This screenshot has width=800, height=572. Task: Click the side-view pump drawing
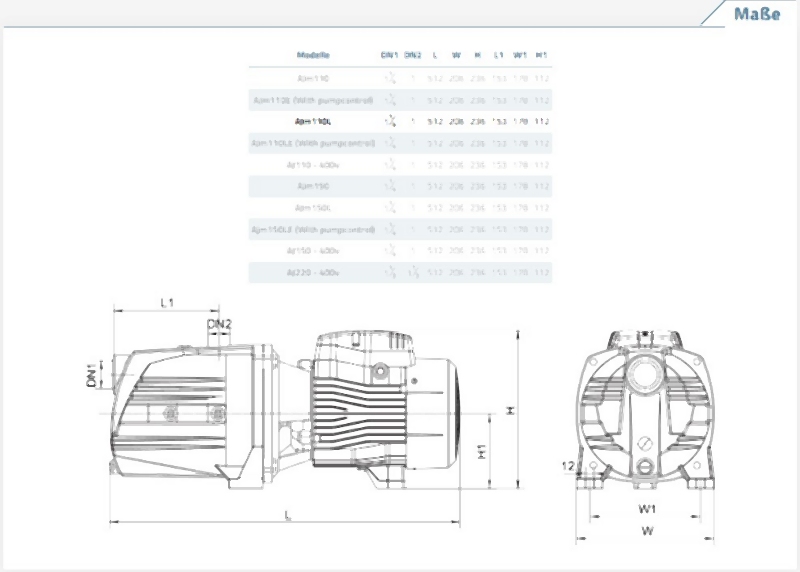(285, 410)
